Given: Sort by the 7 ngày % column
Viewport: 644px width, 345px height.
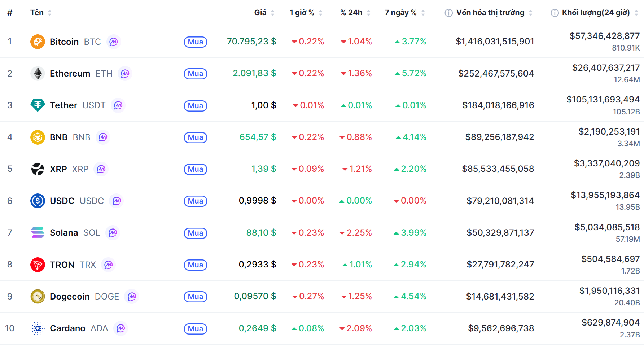Looking at the screenshot, I should pyautogui.click(x=404, y=13).
